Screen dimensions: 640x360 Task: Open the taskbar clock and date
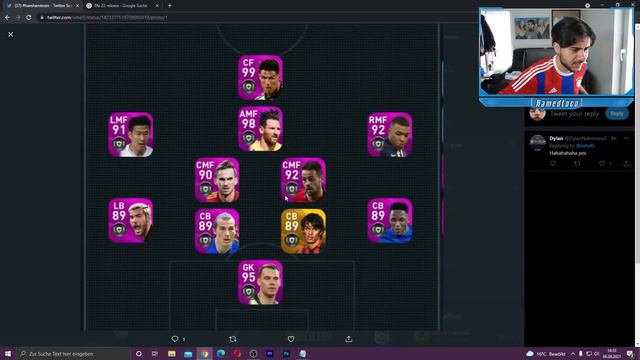612,353
